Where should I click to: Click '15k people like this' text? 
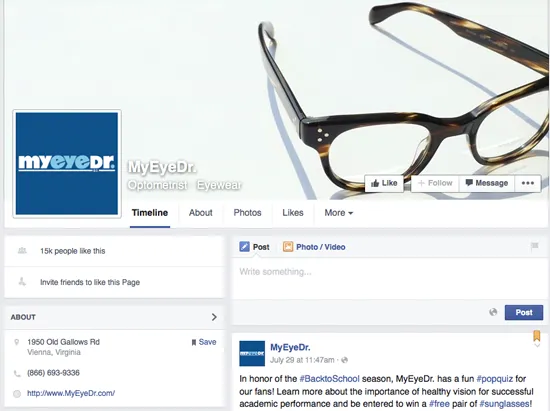(73, 251)
